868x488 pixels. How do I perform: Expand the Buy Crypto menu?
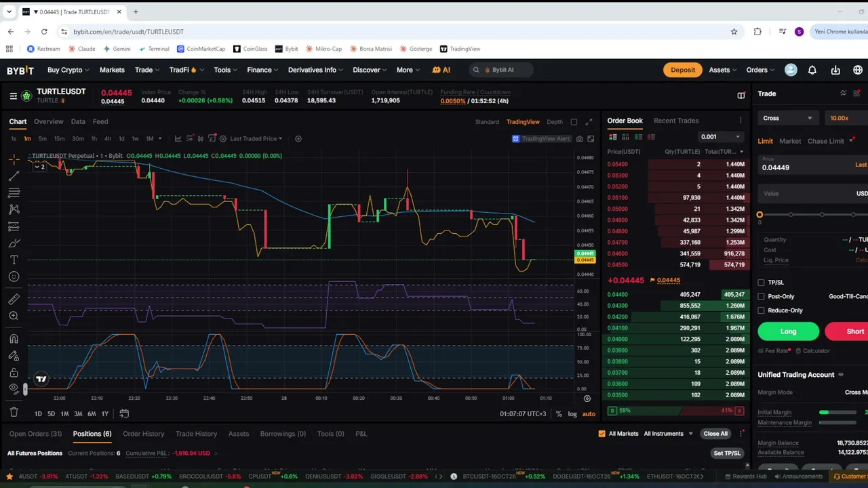(x=68, y=70)
